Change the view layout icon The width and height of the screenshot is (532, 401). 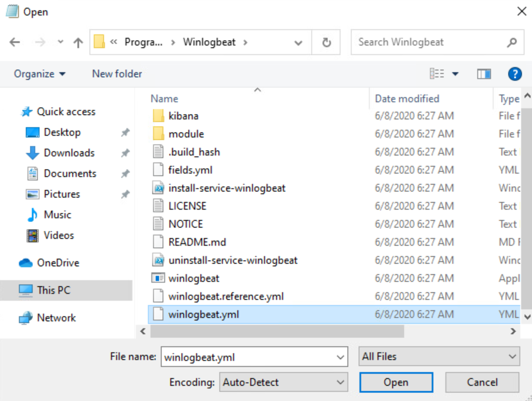tap(437, 73)
